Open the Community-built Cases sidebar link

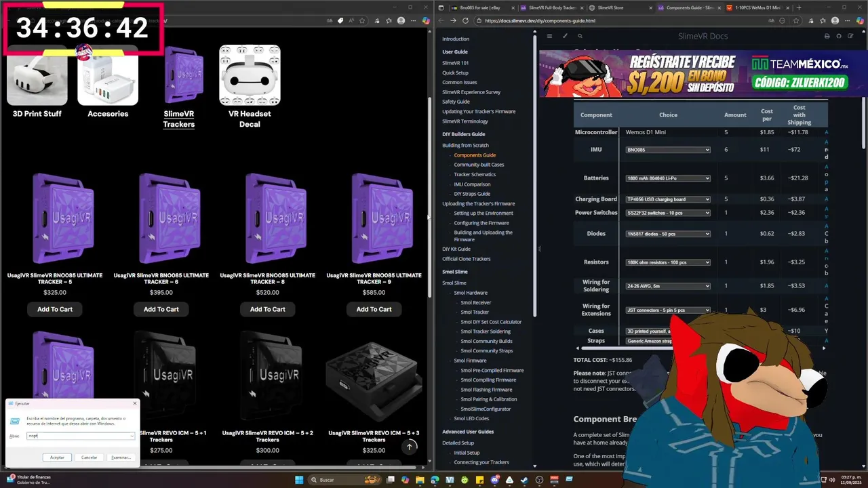pos(479,165)
